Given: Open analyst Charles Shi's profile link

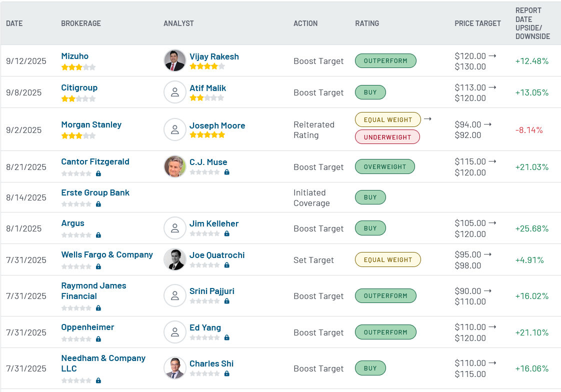Looking at the screenshot, I should (211, 363).
